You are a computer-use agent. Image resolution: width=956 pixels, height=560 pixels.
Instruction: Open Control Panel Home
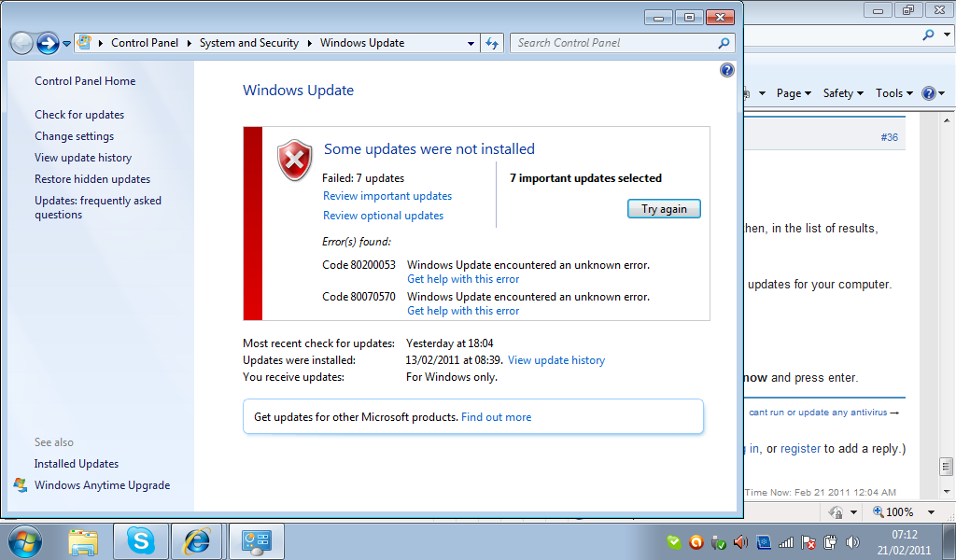click(x=85, y=81)
